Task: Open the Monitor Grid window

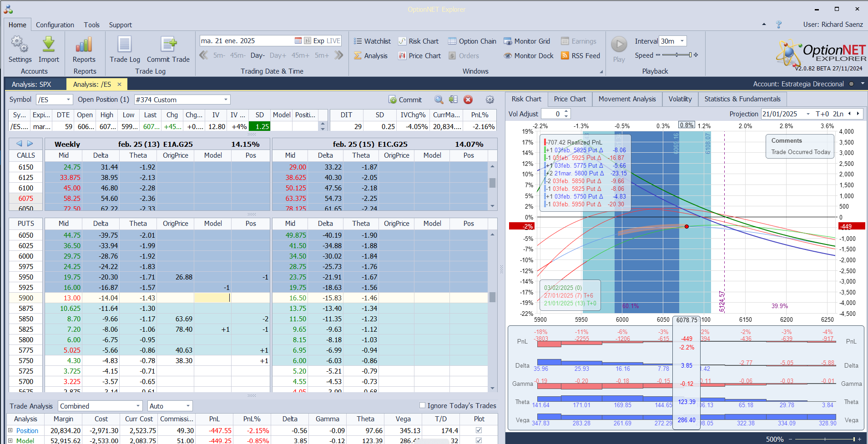Action: click(527, 41)
